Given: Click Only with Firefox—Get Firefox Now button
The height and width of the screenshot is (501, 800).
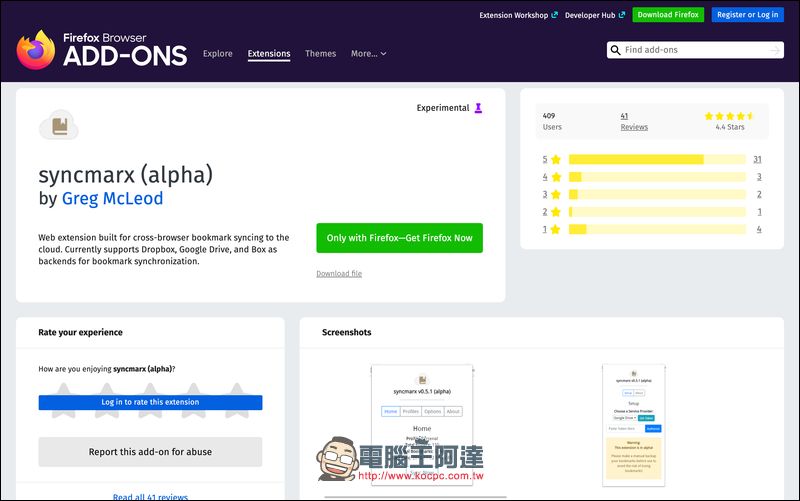Looking at the screenshot, I should (x=399, y=238).
